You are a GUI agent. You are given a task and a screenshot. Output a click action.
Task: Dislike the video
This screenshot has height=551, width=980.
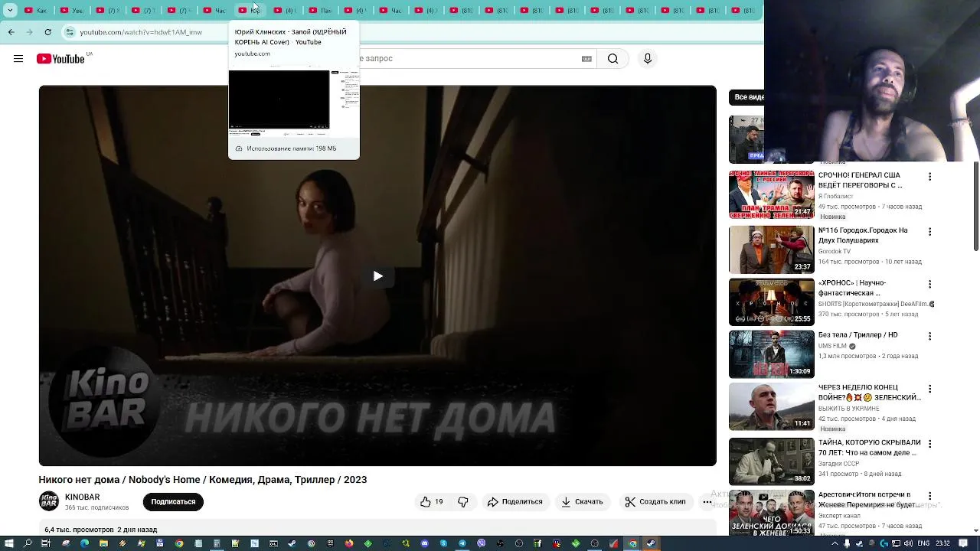[463, 502]
